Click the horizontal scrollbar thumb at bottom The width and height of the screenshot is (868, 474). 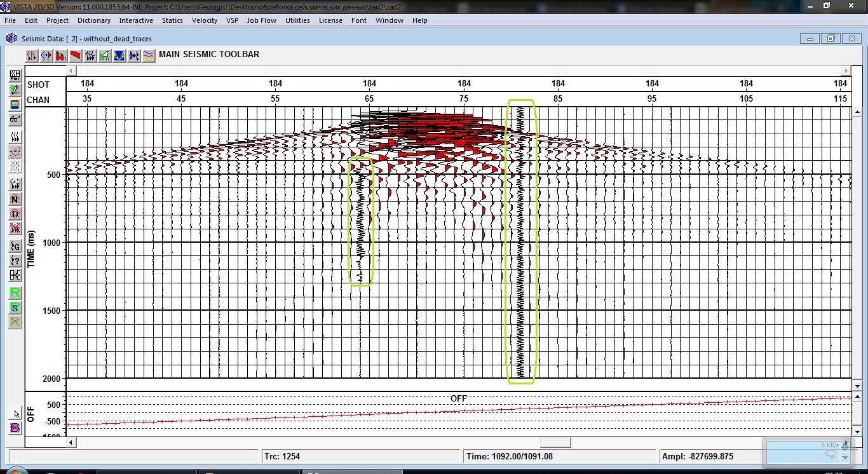(x=555, y=442)
